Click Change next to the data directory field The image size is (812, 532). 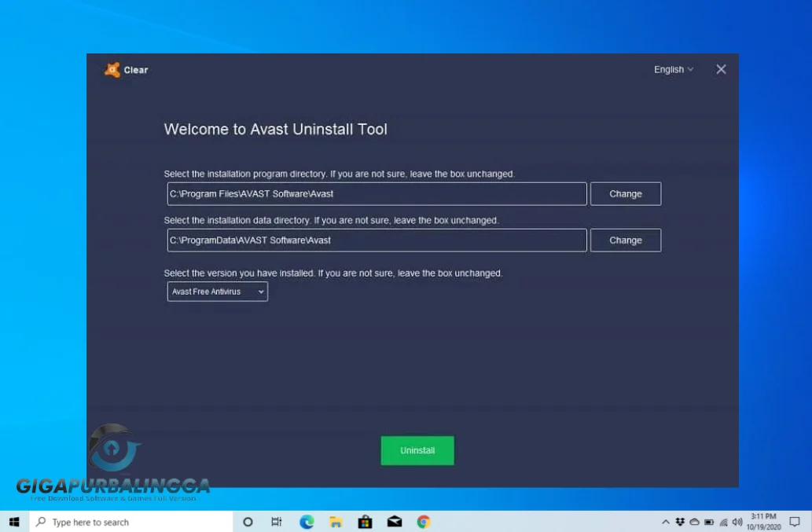625,240
